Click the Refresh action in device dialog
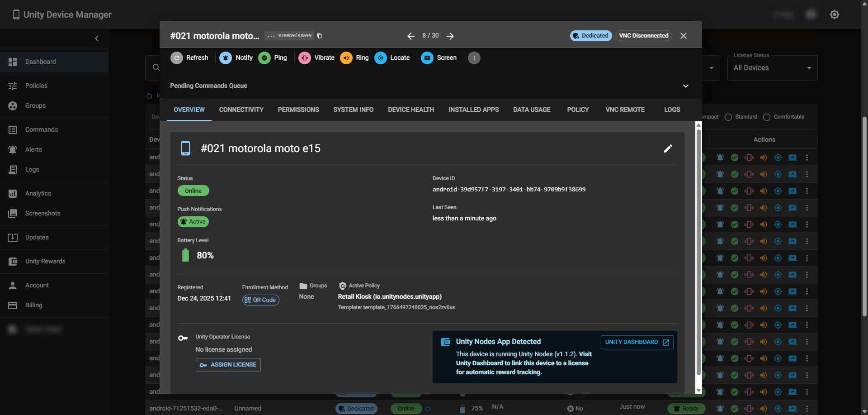The height and width of the screenshot is (415, 868). pyautogui.click(x=189, y=58)
